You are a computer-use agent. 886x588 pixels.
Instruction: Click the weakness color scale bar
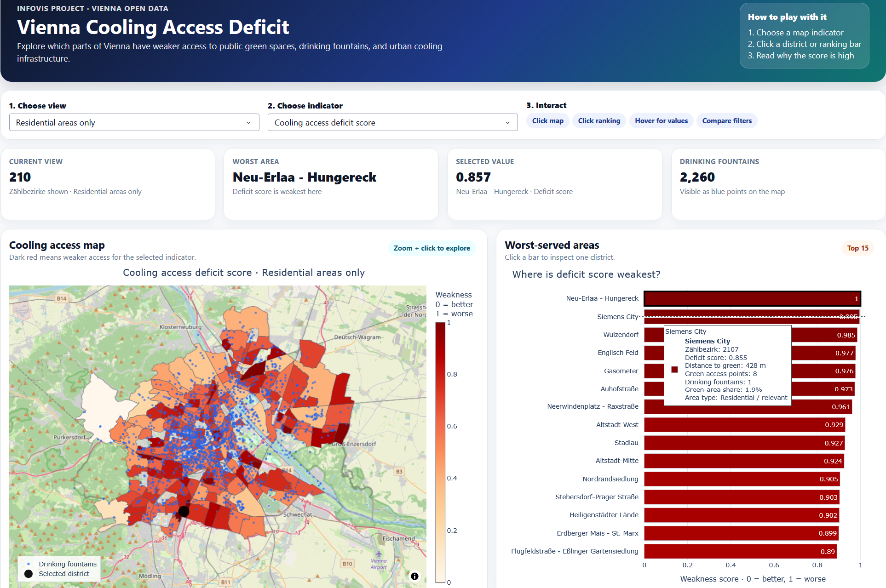point(440,452)
